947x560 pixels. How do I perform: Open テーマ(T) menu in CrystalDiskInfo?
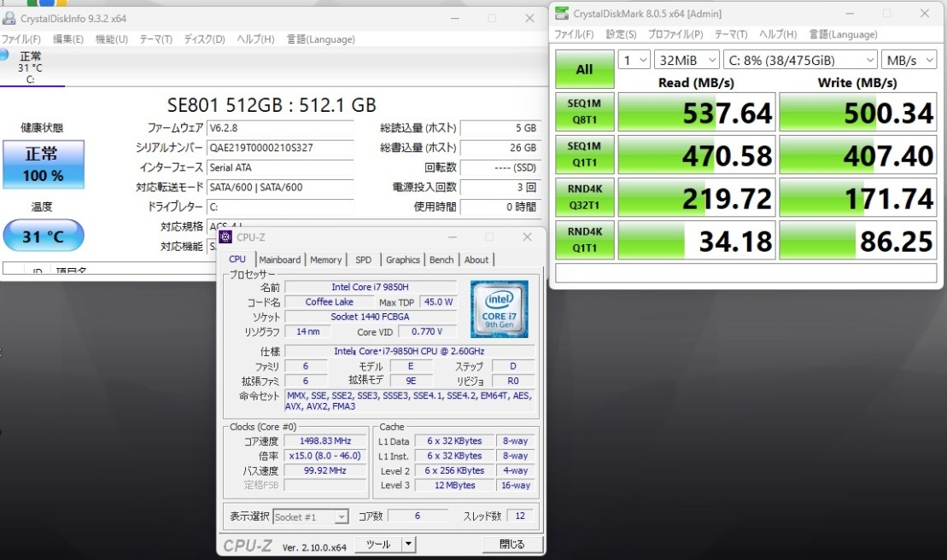click(155, 39)
